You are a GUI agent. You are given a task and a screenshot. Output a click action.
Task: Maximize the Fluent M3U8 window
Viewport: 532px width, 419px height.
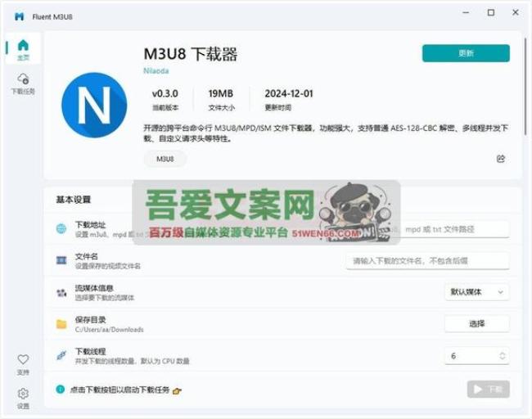[490, 12]
